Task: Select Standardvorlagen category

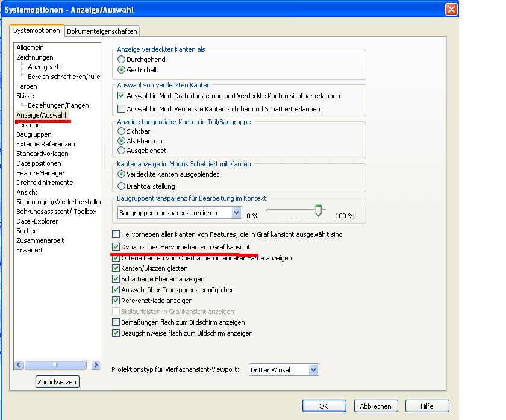Action: 42,154
